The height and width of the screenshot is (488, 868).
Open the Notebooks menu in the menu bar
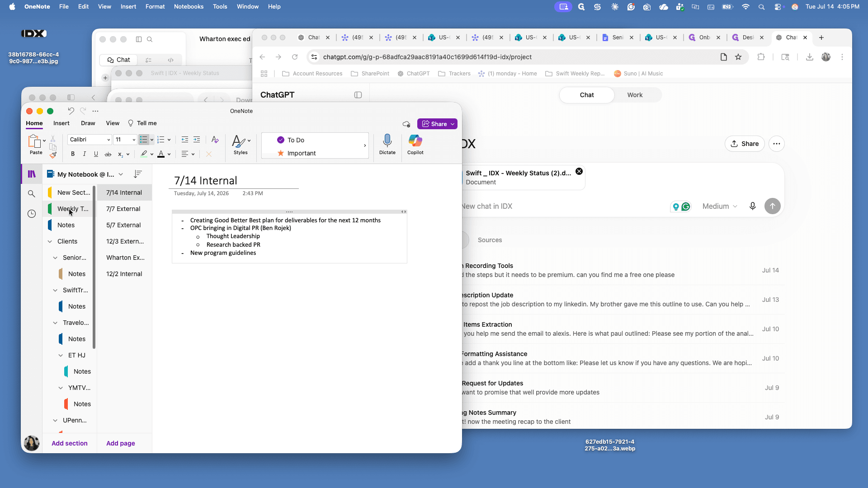click(189, 6)
